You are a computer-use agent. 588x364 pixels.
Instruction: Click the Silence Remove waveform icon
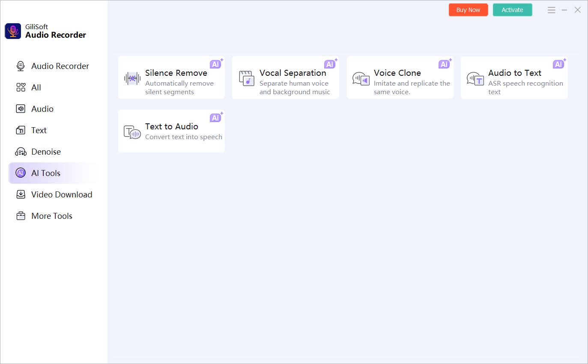pyautogui.click(x=132, y=78)
